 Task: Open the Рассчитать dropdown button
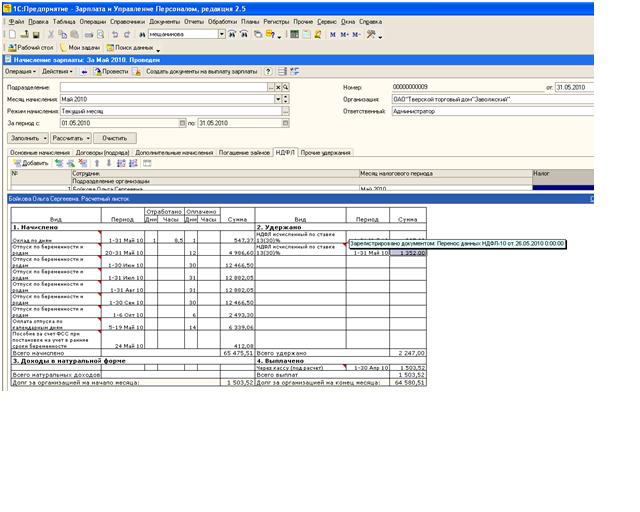pyautogui.click(x=71, y=137)
